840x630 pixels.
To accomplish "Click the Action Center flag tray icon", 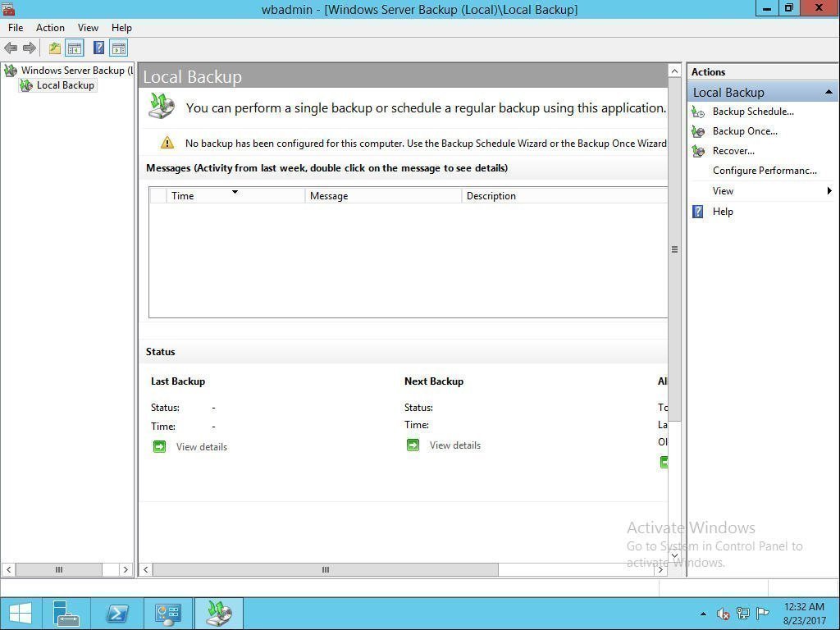I will [x=763, y=614].
